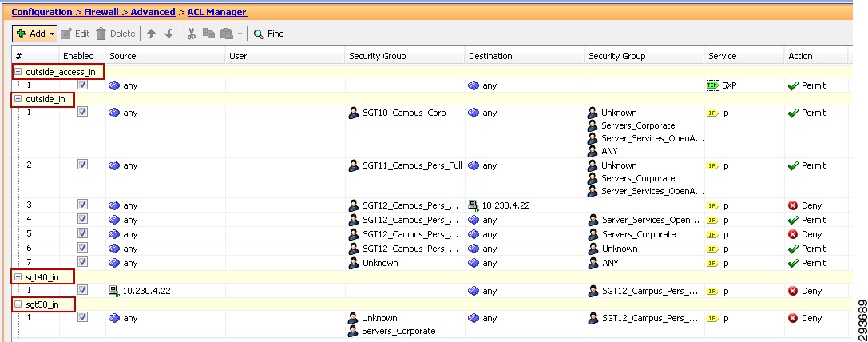Click the TCP SXP service icon
Image resolution: width=868 pixels, height=342 pixels.
click(712, 85)
